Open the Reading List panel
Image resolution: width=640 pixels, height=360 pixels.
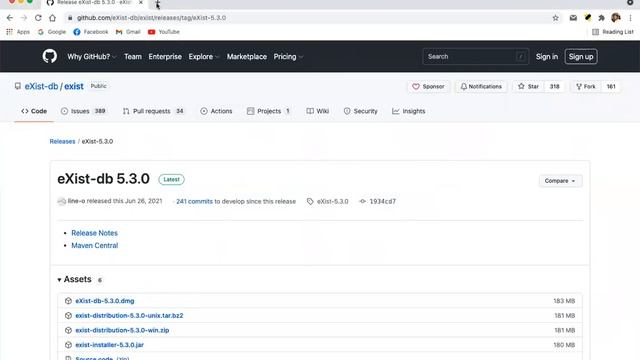[613, 32]
